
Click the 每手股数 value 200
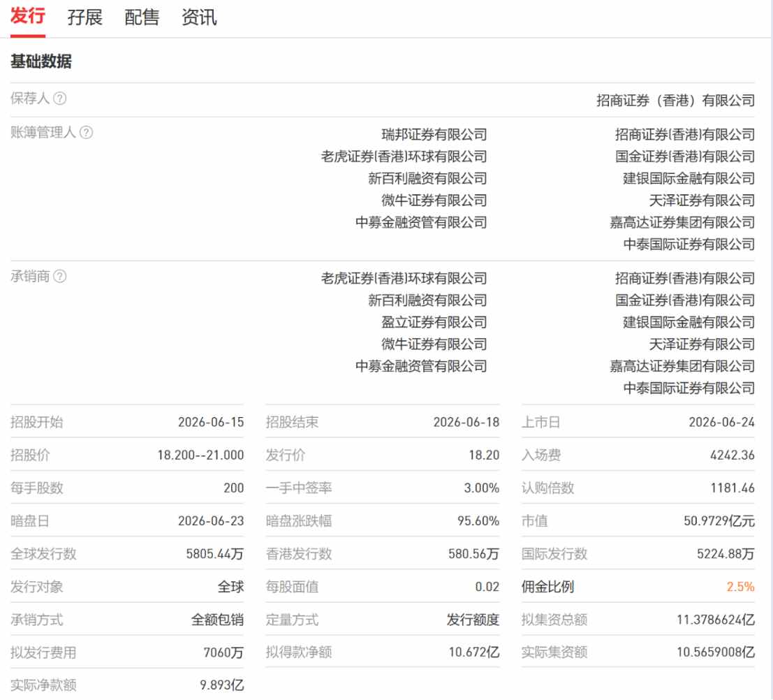coord(234,488)
